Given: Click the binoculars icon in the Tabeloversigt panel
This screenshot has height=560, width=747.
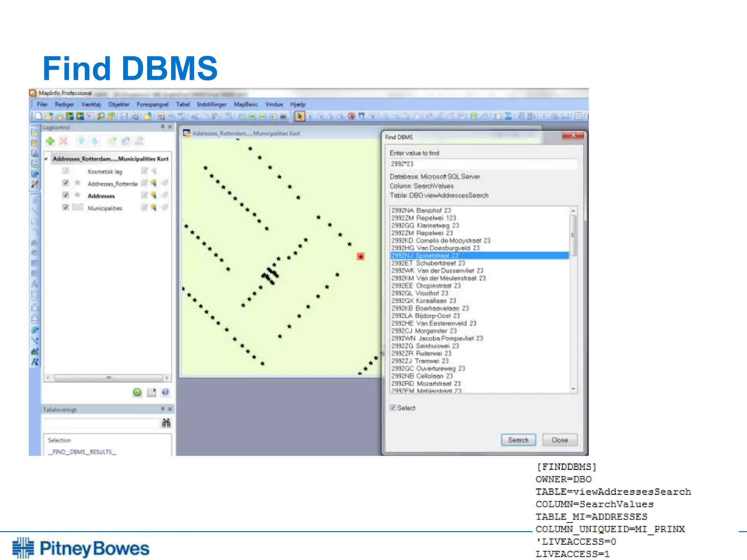Looking at the screenshot, I should click(x=166, y=423).
